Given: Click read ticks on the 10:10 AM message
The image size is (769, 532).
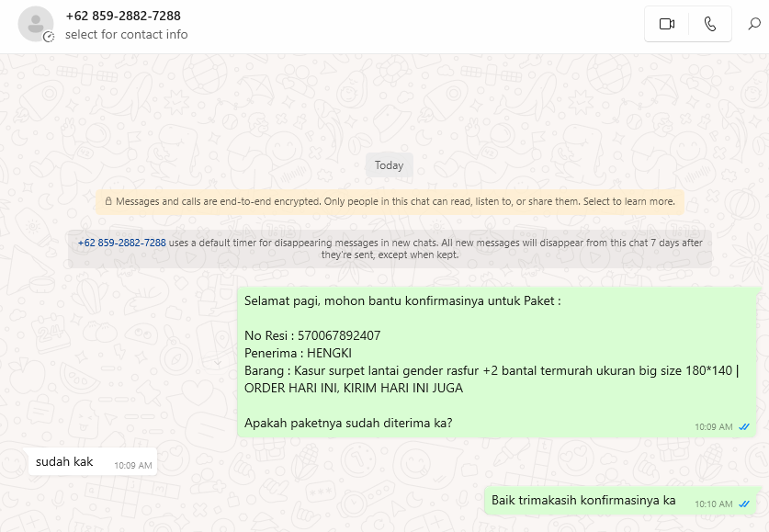Looking at the screenshot, I should 744,504.
